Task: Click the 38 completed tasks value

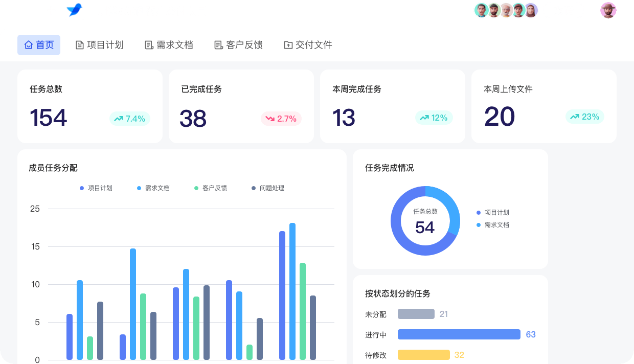Action: pyautogui.click(x=193, y=119)
